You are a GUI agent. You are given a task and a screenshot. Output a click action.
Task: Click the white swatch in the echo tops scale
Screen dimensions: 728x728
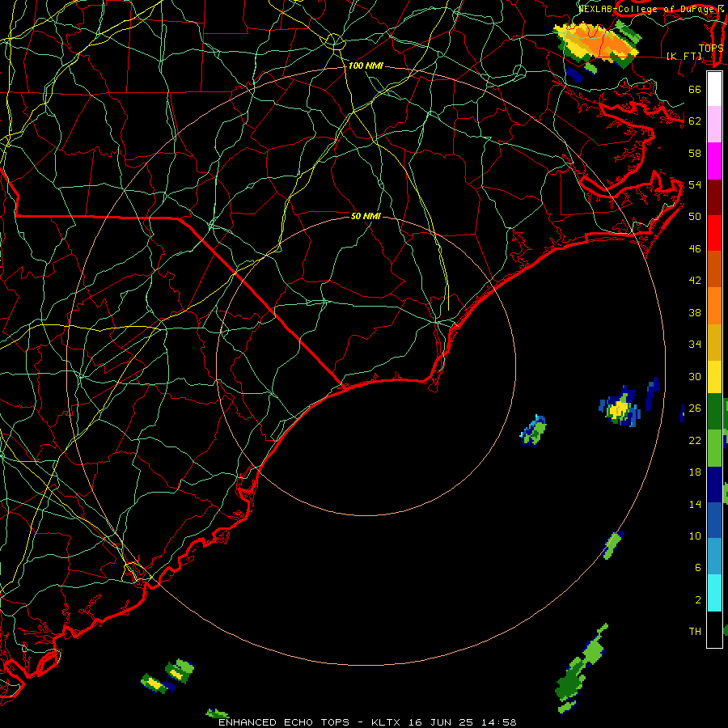(x=714, y=89)
